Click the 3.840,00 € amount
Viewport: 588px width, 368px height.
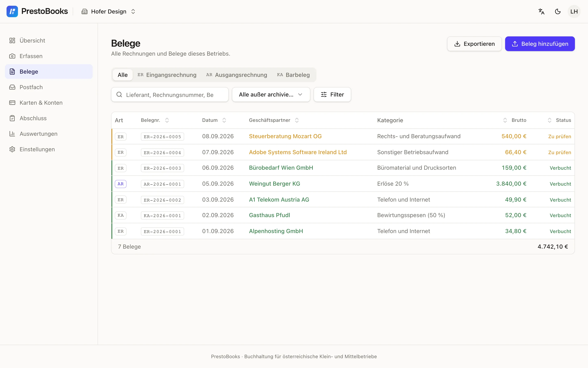[x=511, y=184]
